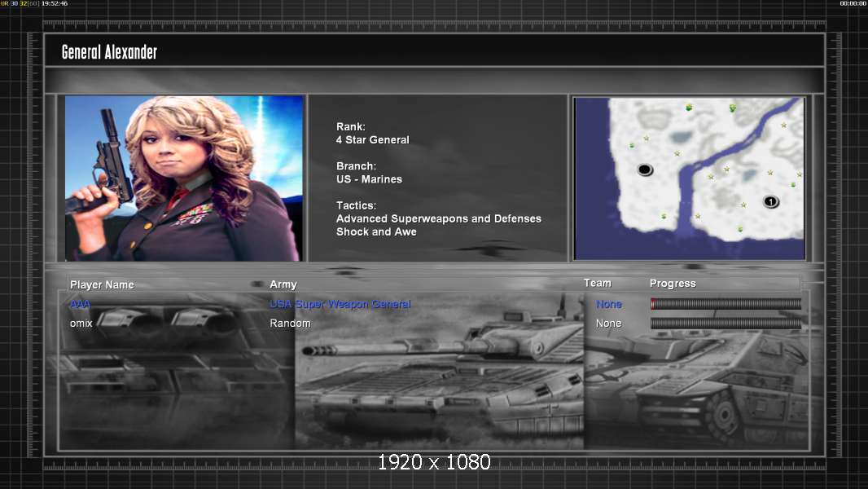868x489 pixels.
Task: Click the 00:00:00 timer readout
Action: point(853,3)
